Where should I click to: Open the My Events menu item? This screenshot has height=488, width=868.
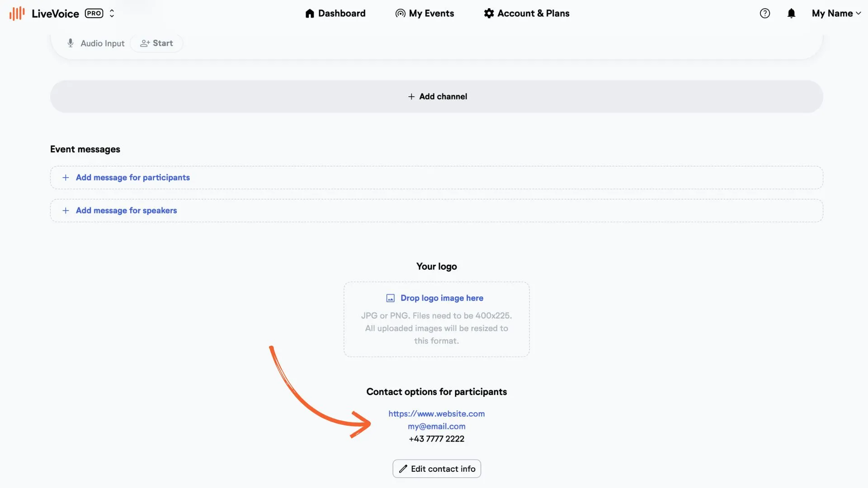tap(425, 14)
